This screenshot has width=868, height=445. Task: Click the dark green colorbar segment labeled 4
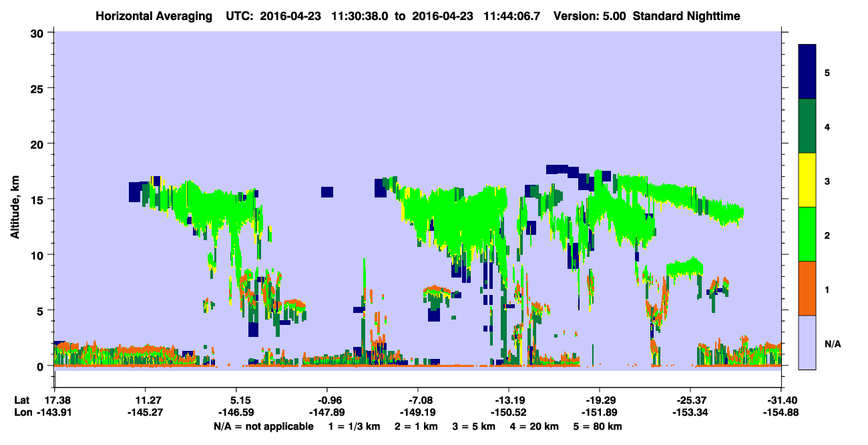[x=808, y=125]
